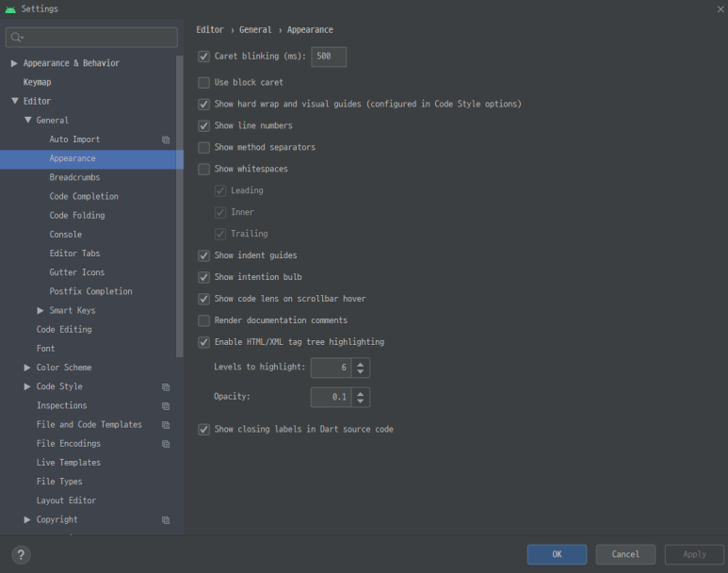The width and height of the screenshot is (728, 573).
Task: Click the project-level icon beside Copyright
Action: [166, 520]
